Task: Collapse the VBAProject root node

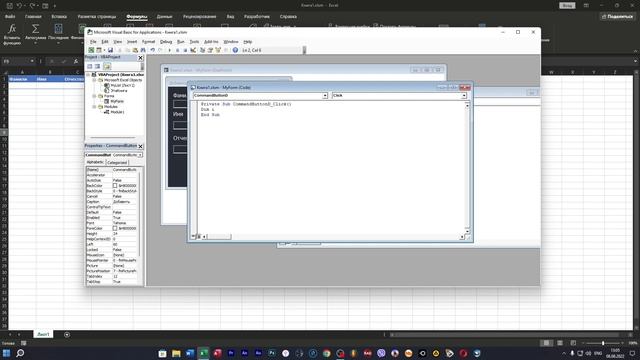Action: point(88,75)
